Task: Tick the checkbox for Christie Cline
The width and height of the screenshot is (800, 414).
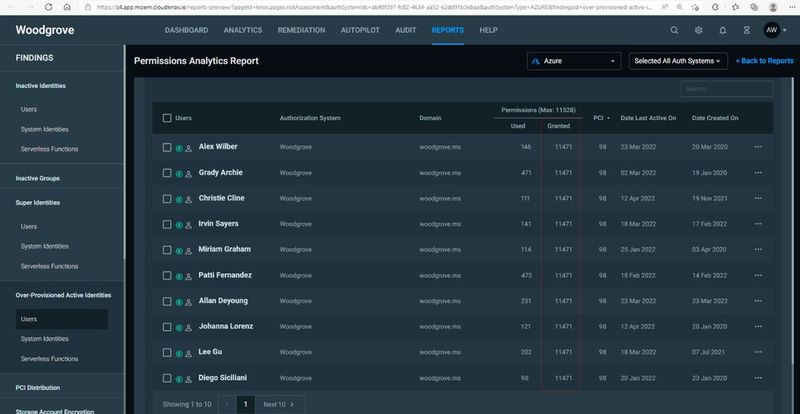Action: 167,198
